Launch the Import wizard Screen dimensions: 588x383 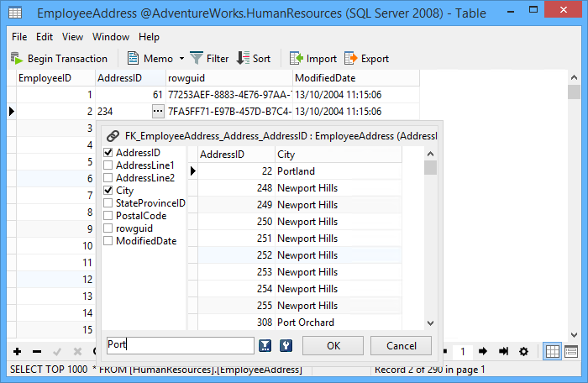pos(313,59)
